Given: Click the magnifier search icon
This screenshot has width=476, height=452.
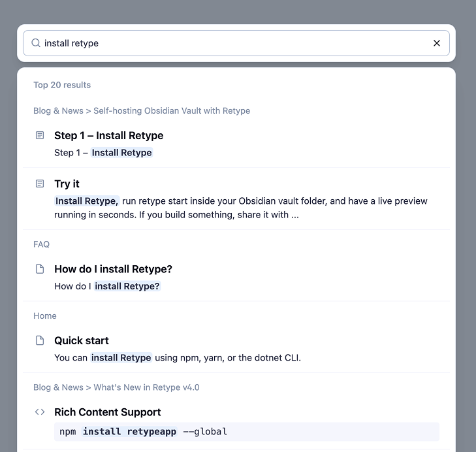Looking at the screenshot, I should tap(37, 43).
